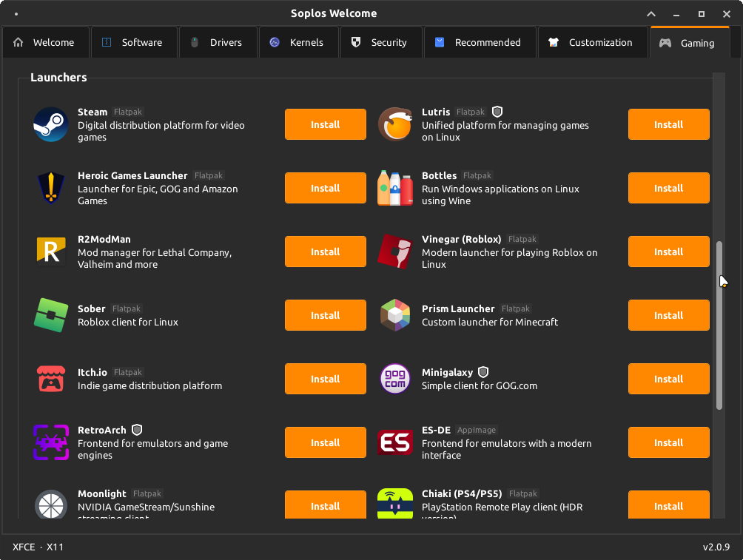Image resolution: width=743 pixels, height=560 pixels.
Task: Click the Recommended tab icon
Action: [440, 42]
